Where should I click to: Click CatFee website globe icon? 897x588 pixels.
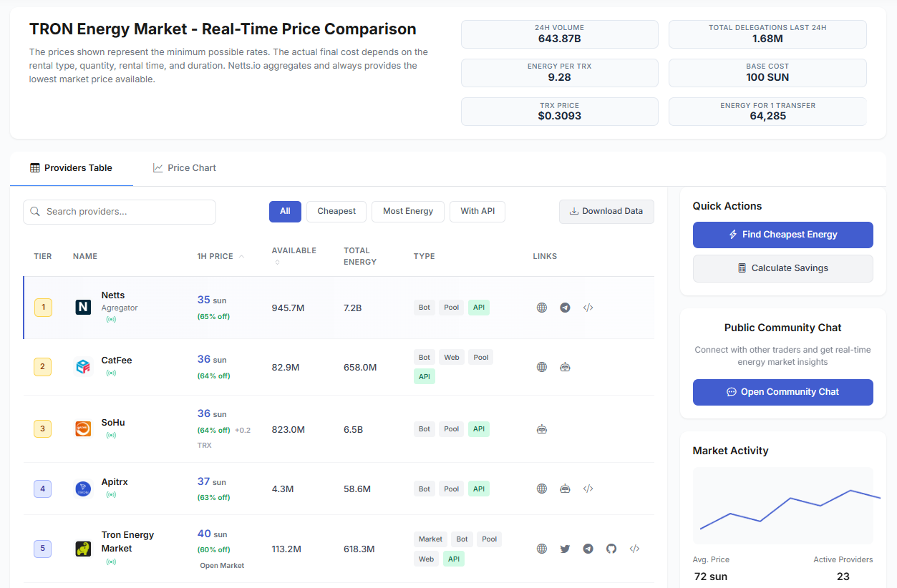coord(542,367)
